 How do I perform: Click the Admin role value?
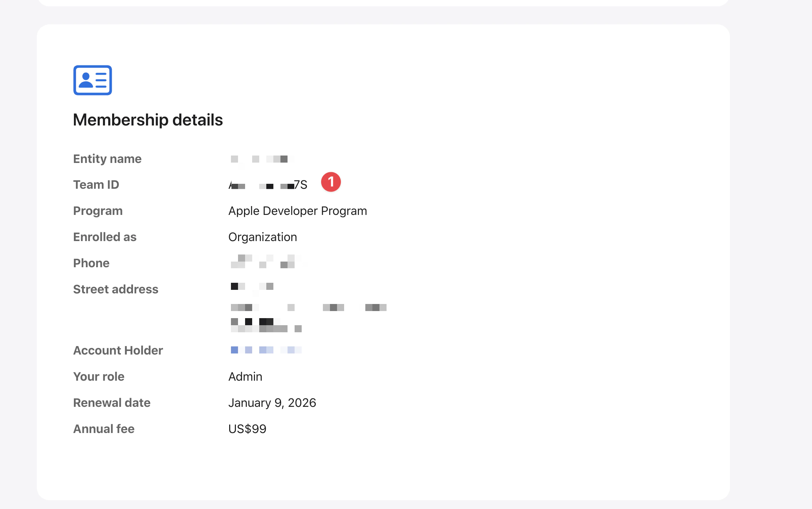245,376
